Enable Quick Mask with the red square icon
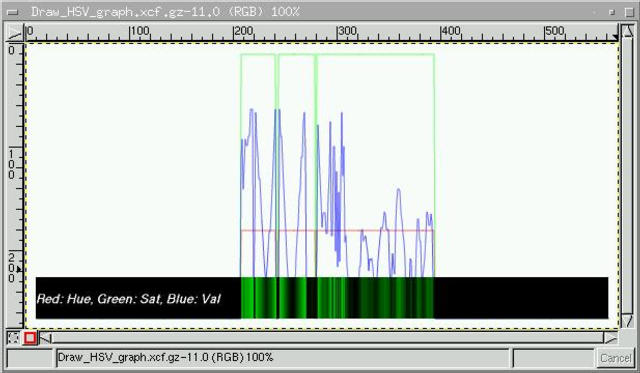 coord(30,338)
